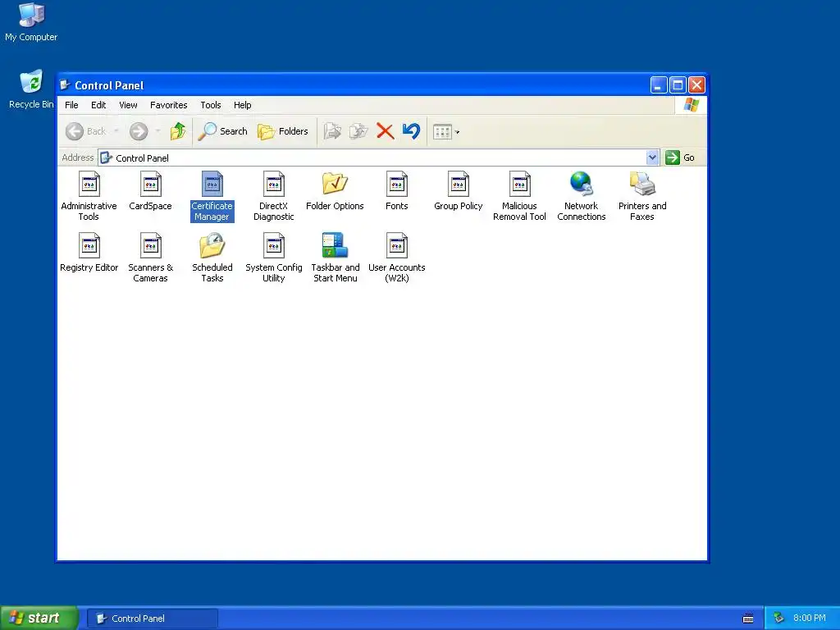
Task: Click the red Delete toolbar icon
Action: [x=385, y=131]
